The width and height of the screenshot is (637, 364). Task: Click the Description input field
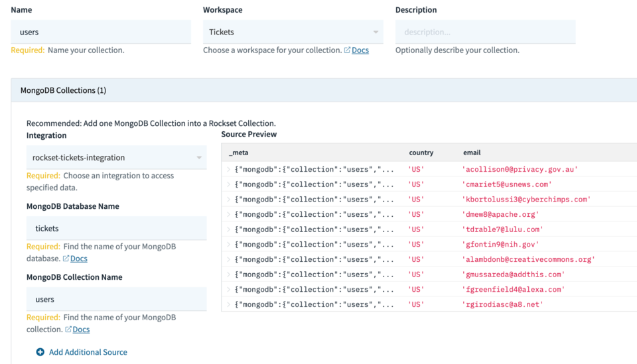click(x=486, y=32)
